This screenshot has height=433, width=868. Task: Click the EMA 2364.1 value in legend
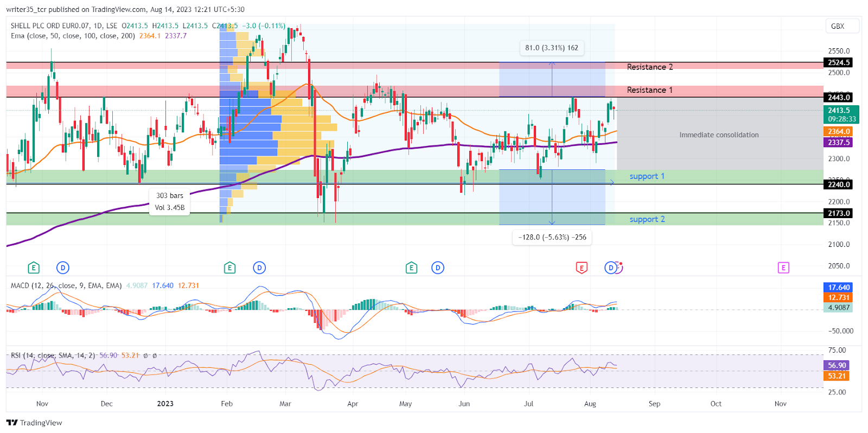[150, 36]
